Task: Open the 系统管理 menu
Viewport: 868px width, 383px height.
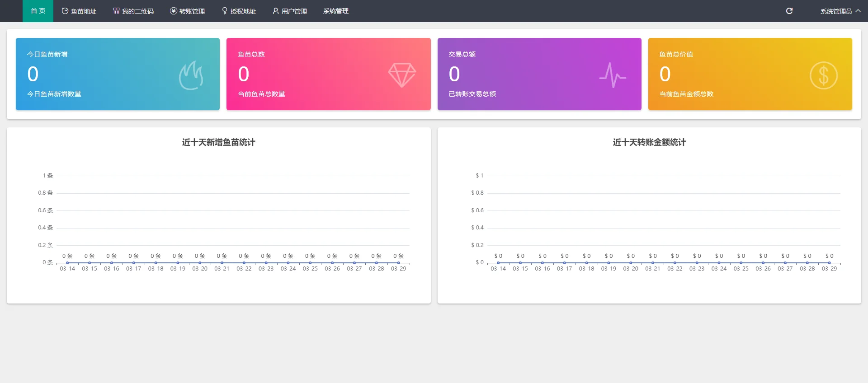Action: [336, 11]
